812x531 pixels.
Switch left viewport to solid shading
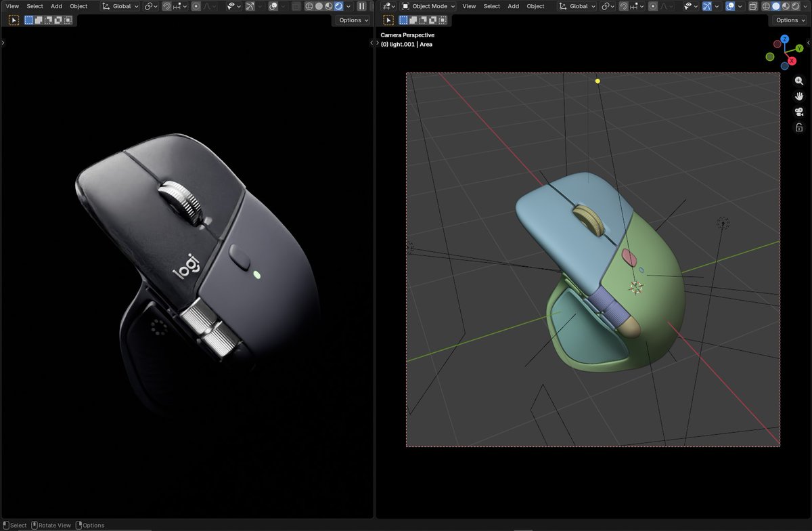(x=319, y=6)
